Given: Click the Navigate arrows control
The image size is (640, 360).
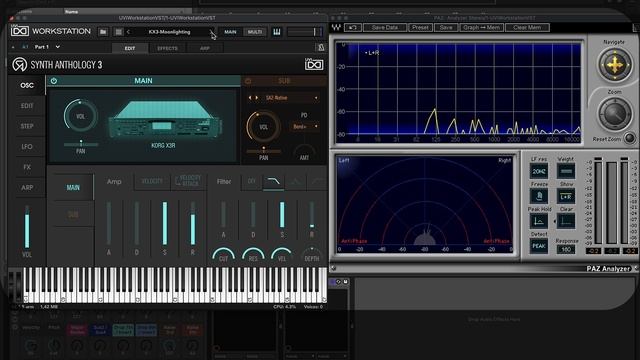Looking at the screenshot, I should [x=615, y=64].
